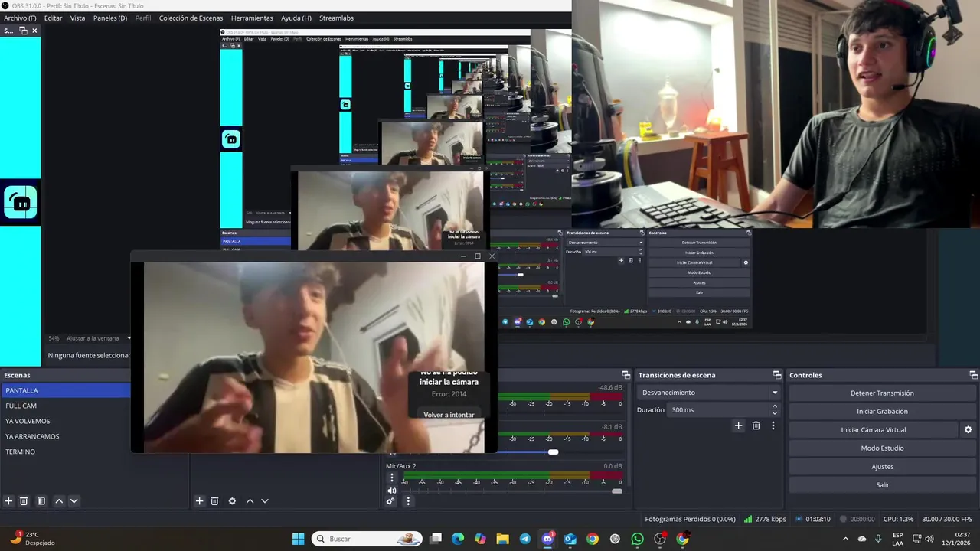Viewport: 980px width, 551px height.
Task: Open advanced audio properties gear icon
Action: (x=390, y=501)
